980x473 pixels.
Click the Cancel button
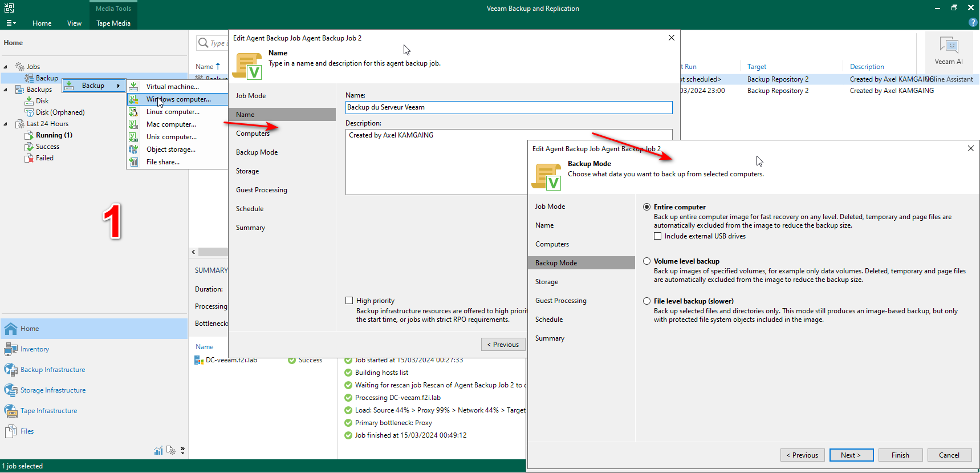pos(949,455)
